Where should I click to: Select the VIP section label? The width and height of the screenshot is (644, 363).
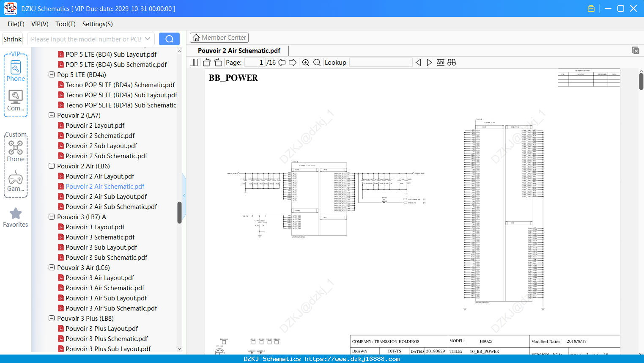pos(16,54)
